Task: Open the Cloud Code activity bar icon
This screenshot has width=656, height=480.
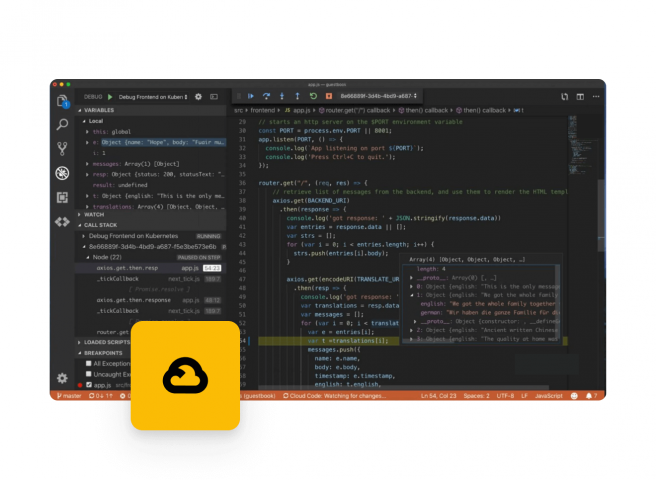Action: point(62,221)
